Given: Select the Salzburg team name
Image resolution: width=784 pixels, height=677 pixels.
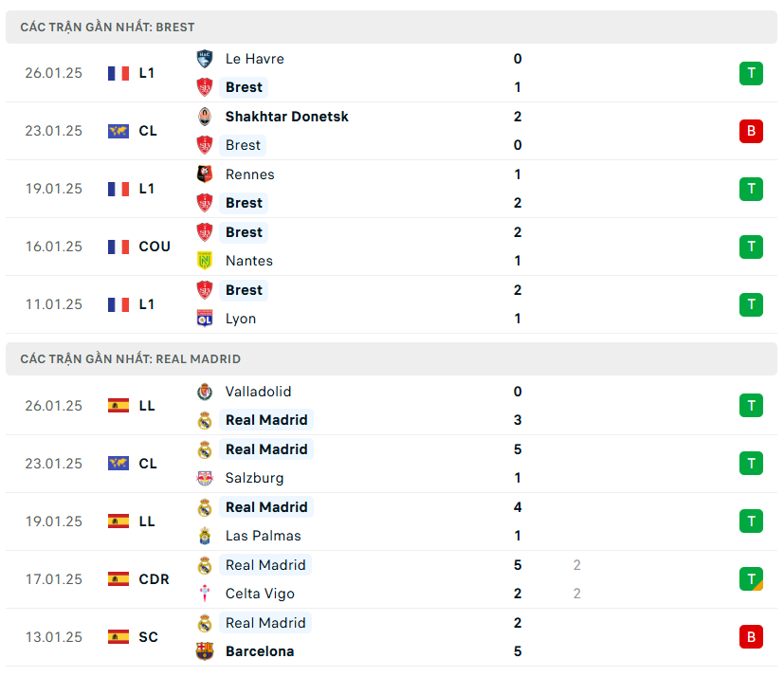Looking at the screenshot, I should point(254,478).
